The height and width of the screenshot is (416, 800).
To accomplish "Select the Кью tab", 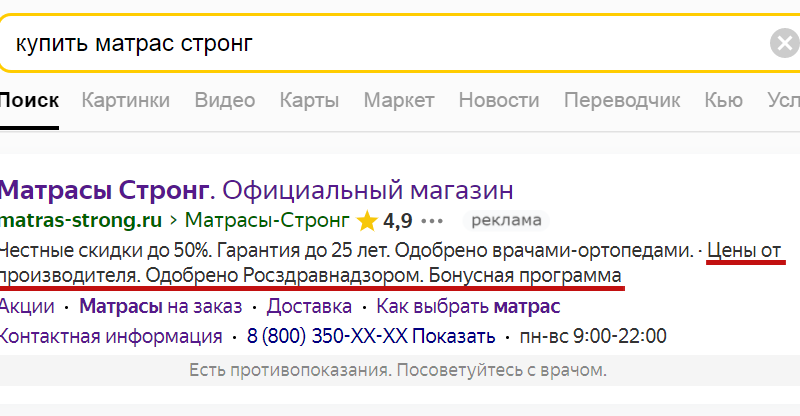I will click(723, 100).
